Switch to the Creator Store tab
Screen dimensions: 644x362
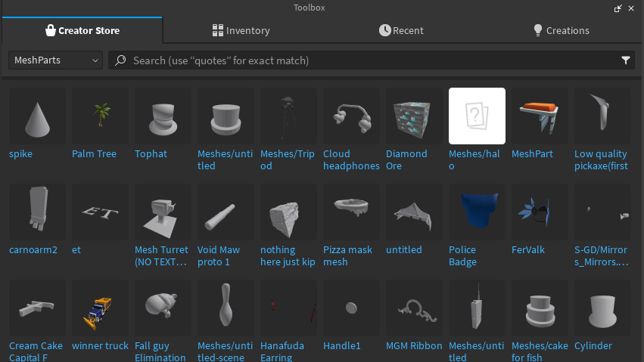point(82,30)
